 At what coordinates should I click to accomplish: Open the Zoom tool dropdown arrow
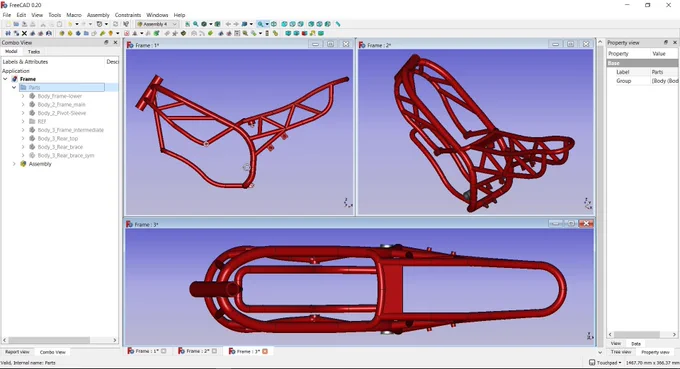tap(267, 24)
